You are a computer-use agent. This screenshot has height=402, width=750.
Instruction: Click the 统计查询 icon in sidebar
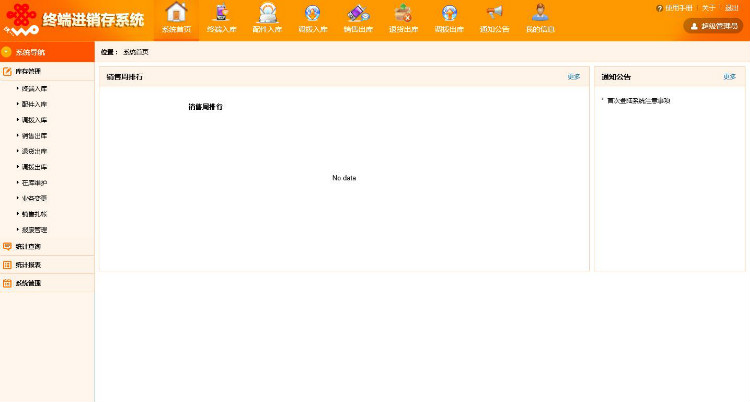[7, 246]
